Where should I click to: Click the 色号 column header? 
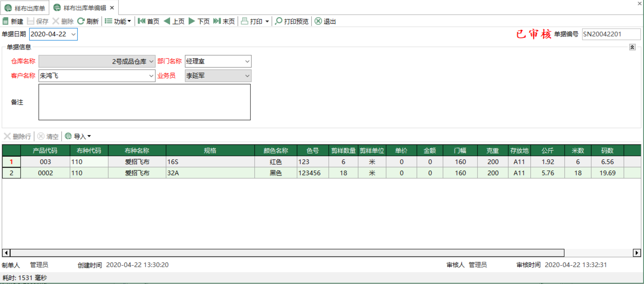pyautogui.click(x=313, y=150)
